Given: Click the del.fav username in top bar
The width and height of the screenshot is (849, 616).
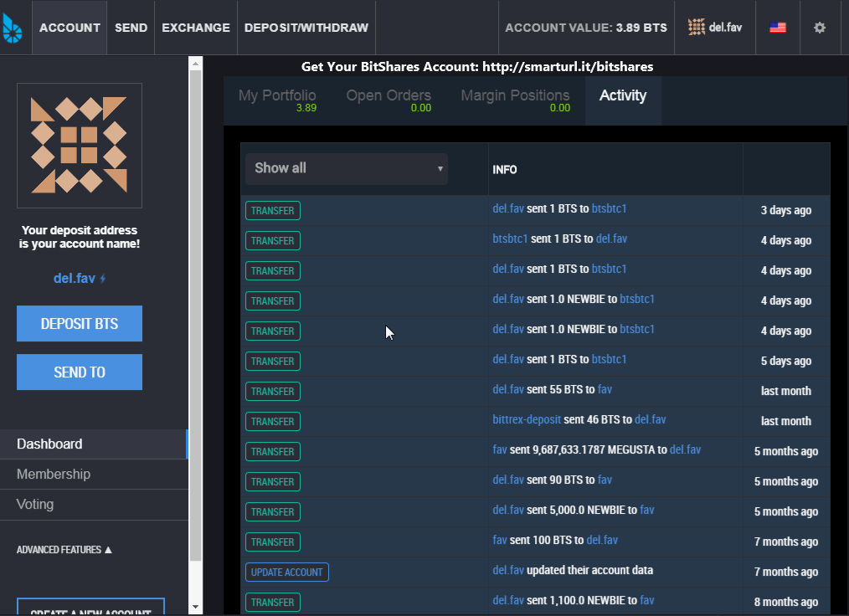Looking at the screenshot, I should (726, 28).
